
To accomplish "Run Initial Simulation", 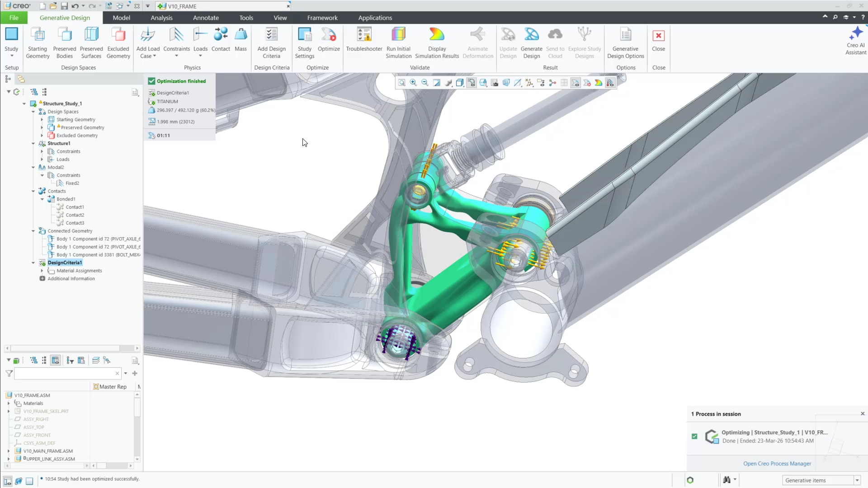I will point(398,43).
